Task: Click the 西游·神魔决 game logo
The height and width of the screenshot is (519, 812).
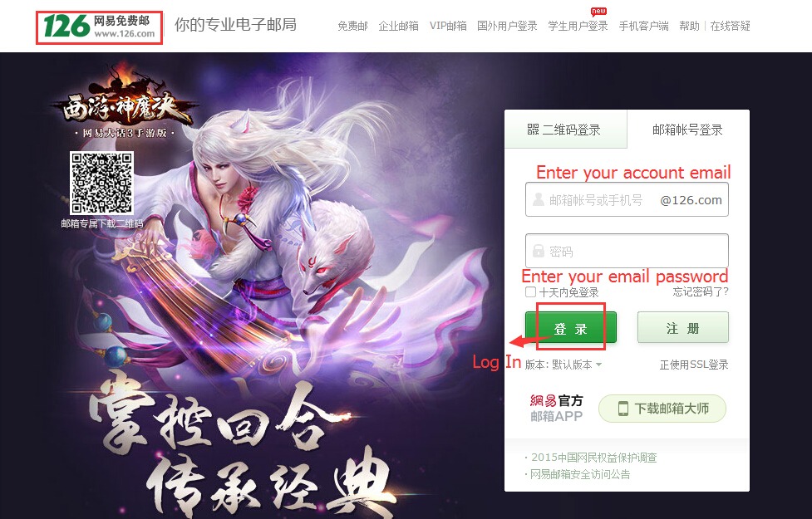Action: click(x=125, y=103)
